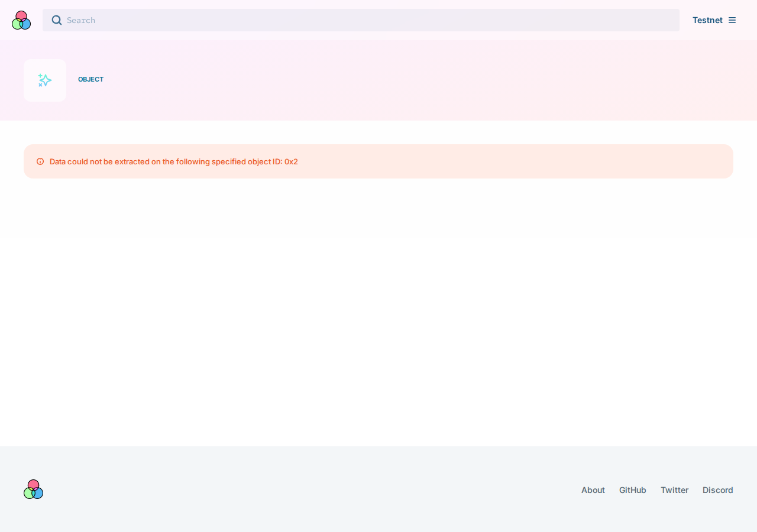Screen dimensions: 757x532
Task: Open the Twitter link in footer
Action: coord(675,490)
